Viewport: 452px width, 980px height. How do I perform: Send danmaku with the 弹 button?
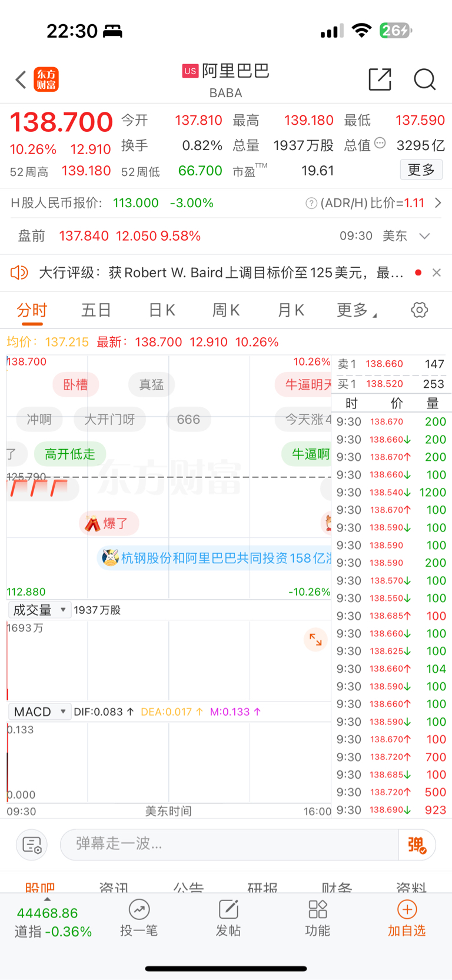417,845
